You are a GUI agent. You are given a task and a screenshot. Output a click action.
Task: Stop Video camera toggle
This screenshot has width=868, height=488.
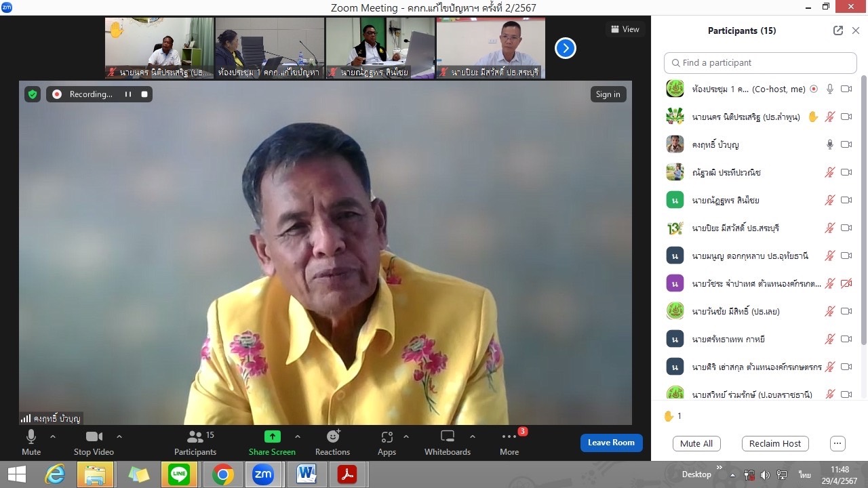tap(94, 437)
